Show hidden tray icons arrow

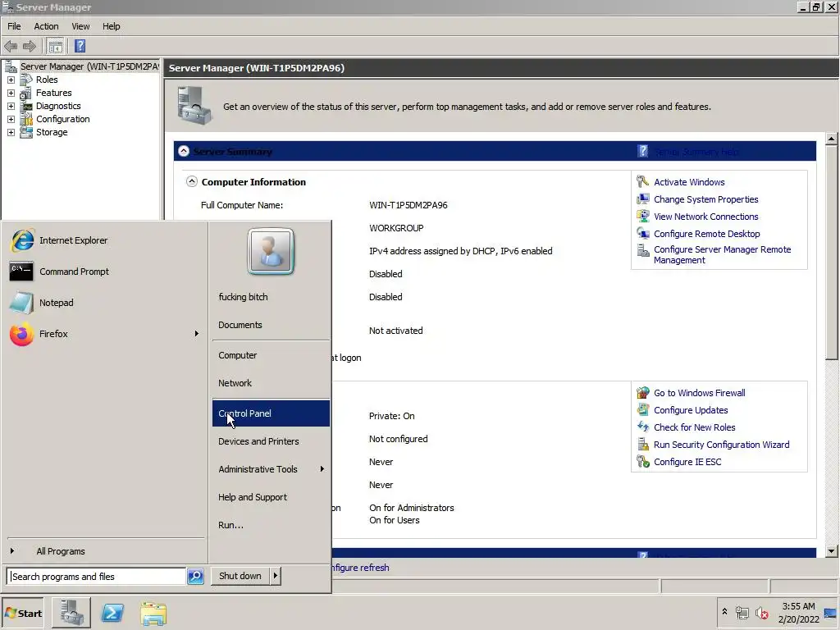tap(724, 611)
